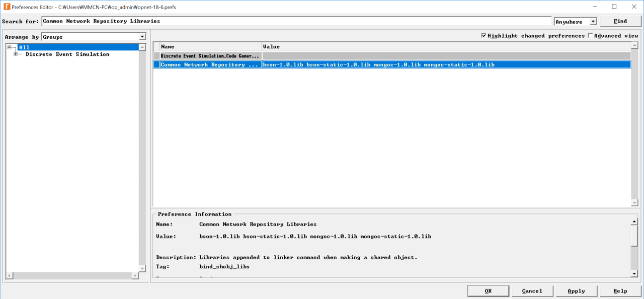Enable Advanced view
Viewport: 644px width, 299px height.
590,35
